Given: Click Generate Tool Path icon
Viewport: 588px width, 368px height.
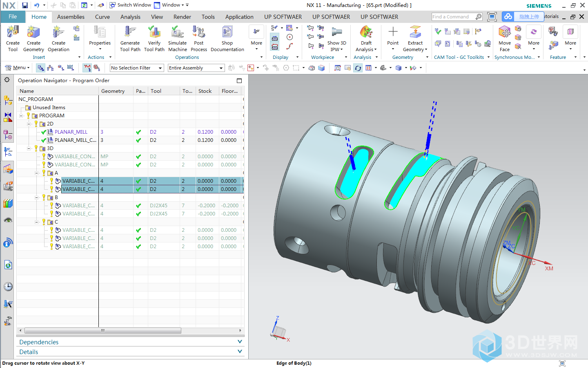Looking at the screenshot, I should (x=130, y=38).
